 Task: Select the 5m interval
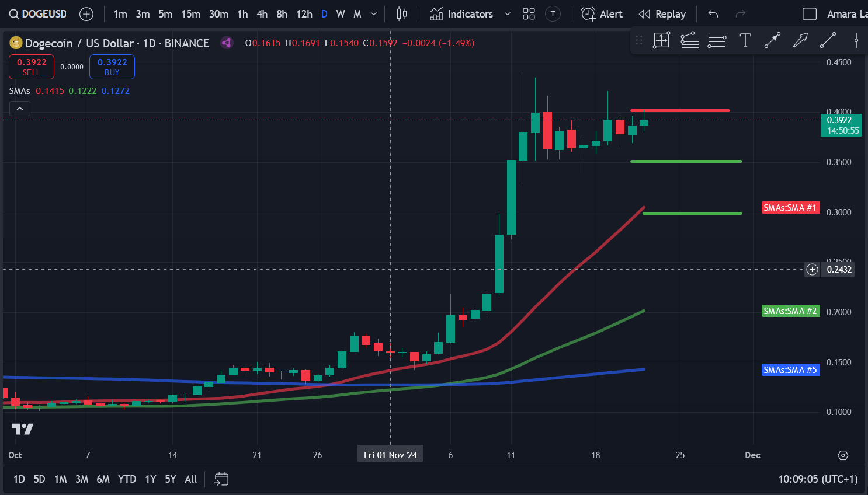click(x=165, y=14)
